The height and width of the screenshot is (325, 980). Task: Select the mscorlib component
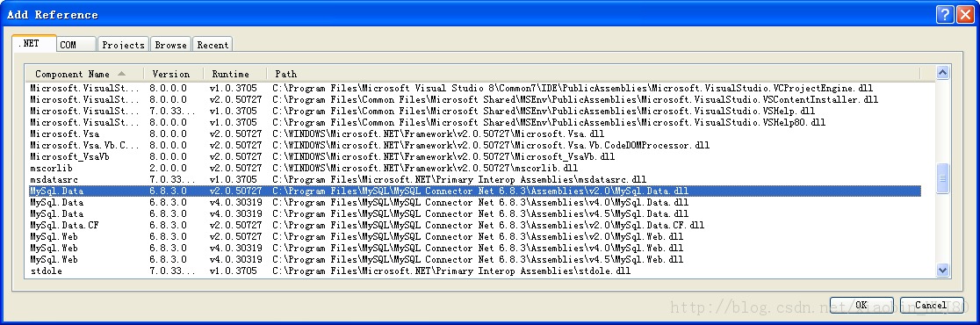(x=475, y=168)
